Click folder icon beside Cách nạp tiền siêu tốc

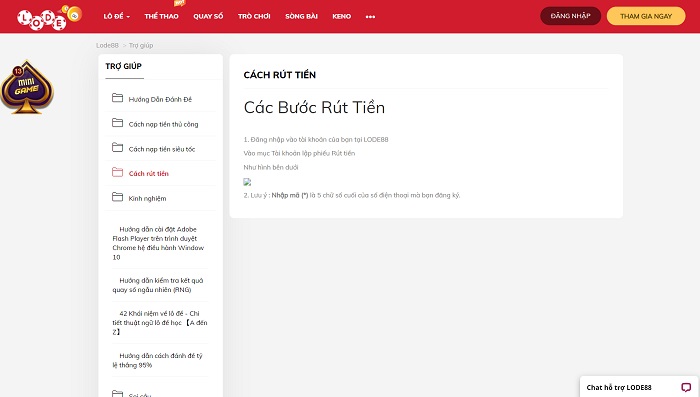pyautogui.click(x=117, y=147)
